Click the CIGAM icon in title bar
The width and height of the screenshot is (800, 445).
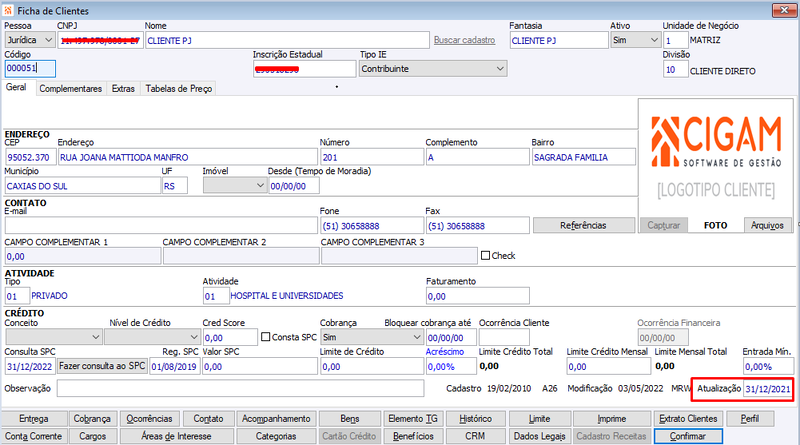click(x=8, y=10)
